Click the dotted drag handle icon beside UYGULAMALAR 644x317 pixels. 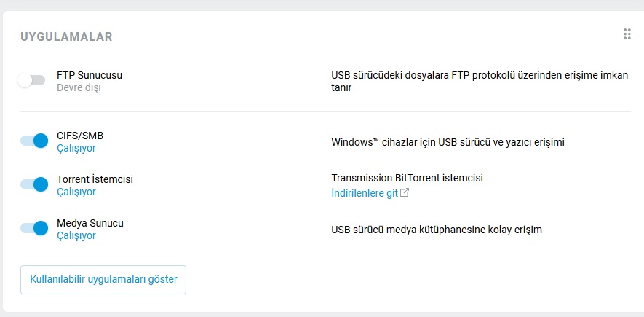tap(627, 34)
